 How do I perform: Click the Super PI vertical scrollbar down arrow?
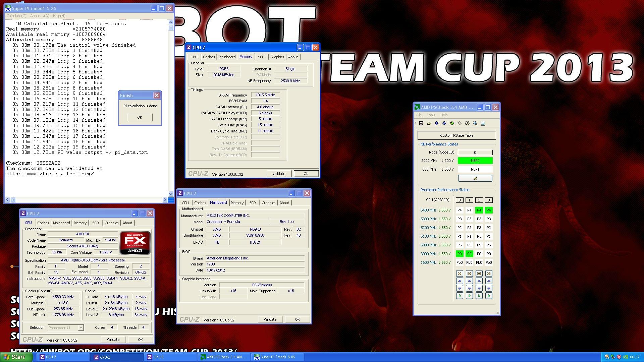[171, 194]
